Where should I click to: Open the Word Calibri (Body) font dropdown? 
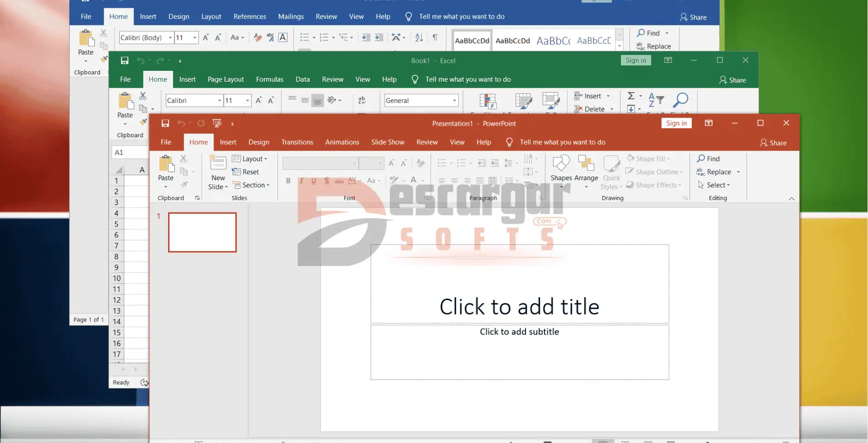tap(170, 38)
